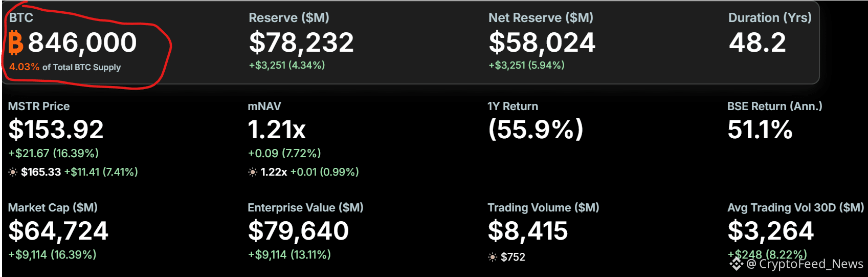Click the sun icon beside 1.22x
The image size is (868, 277).
[x=253, y=173]
